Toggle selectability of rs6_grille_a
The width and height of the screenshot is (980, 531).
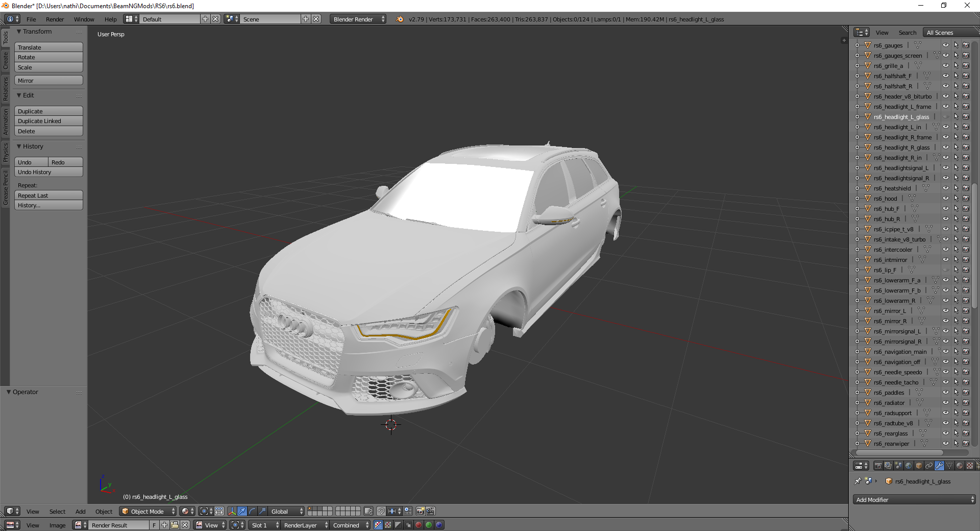pyautogui.click(x=956, y=66)
